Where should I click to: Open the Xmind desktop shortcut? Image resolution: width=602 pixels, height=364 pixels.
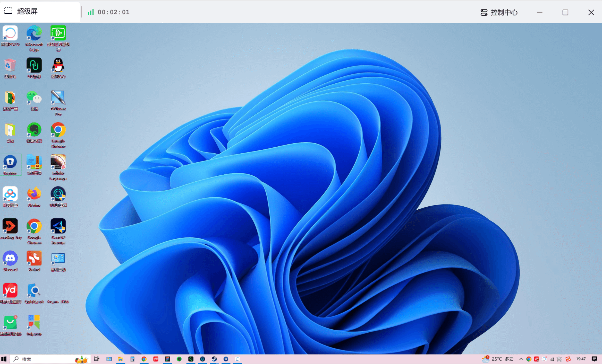tap(34, 259)
